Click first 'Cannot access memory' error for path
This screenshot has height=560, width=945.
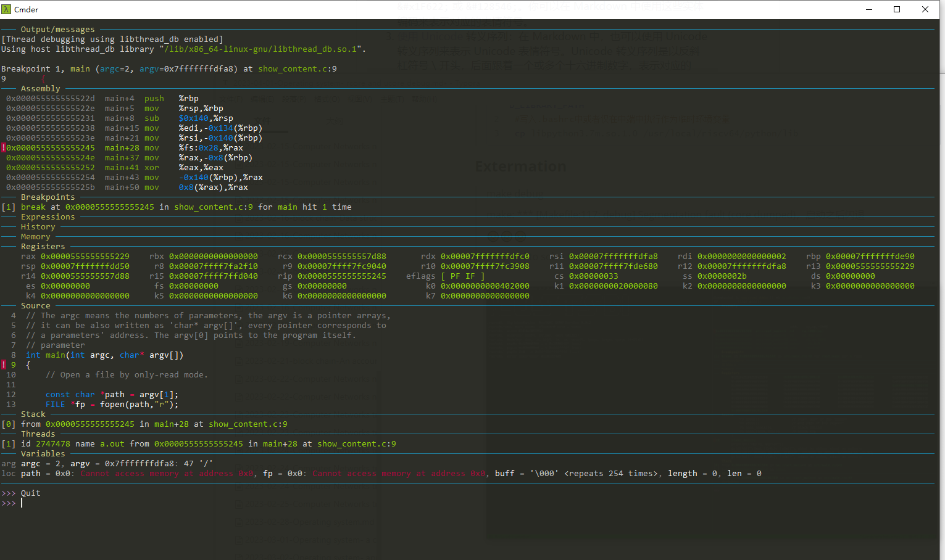pyautogui.click(x=167, y=474)
